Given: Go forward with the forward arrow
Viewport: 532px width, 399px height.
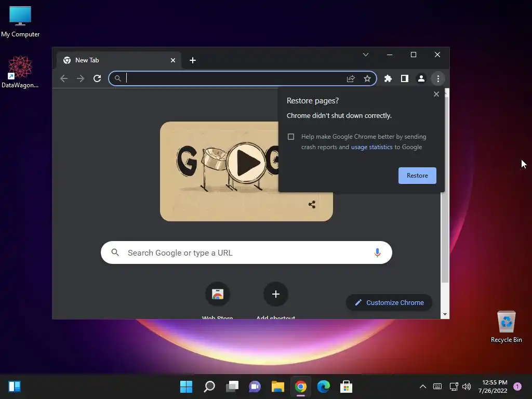Looking at the screenshot, I should click(81, 79).
